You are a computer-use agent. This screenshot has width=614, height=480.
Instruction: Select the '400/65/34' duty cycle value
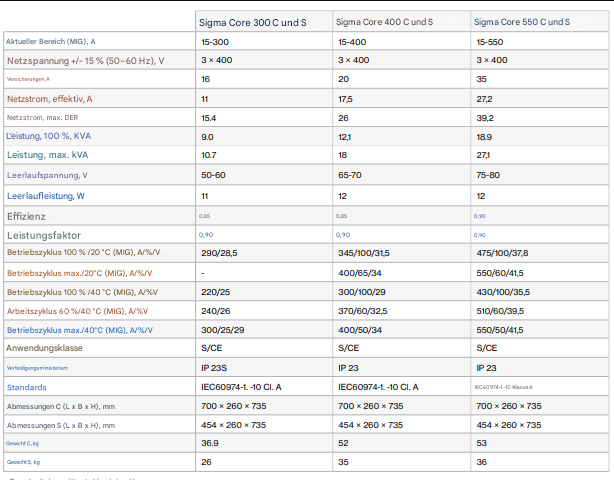tap(360, 273)
